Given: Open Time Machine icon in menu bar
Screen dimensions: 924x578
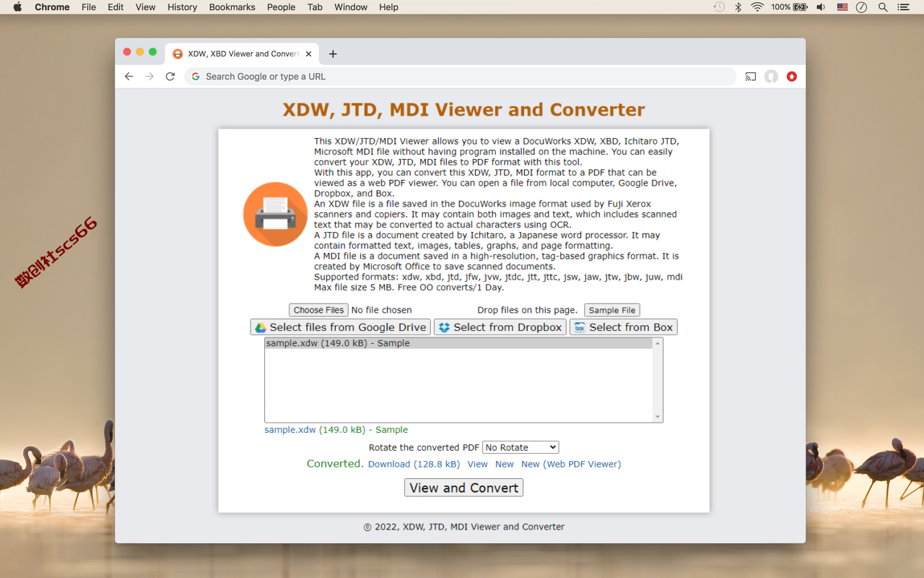Looking at the screenshot, I should pyautogui.click(x=719, y=7).
